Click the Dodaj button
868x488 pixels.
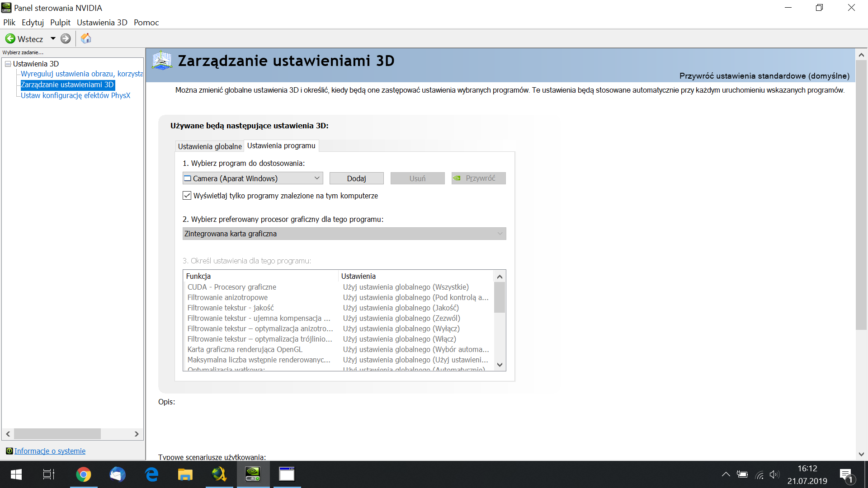(x=356, y=178)
